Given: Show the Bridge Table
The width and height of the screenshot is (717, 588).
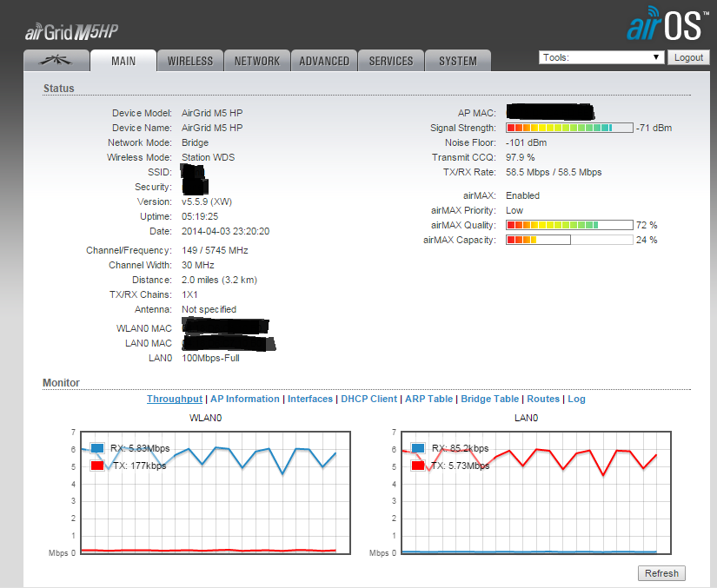Looking at the screenshot, I should click(x=490, y=399).
